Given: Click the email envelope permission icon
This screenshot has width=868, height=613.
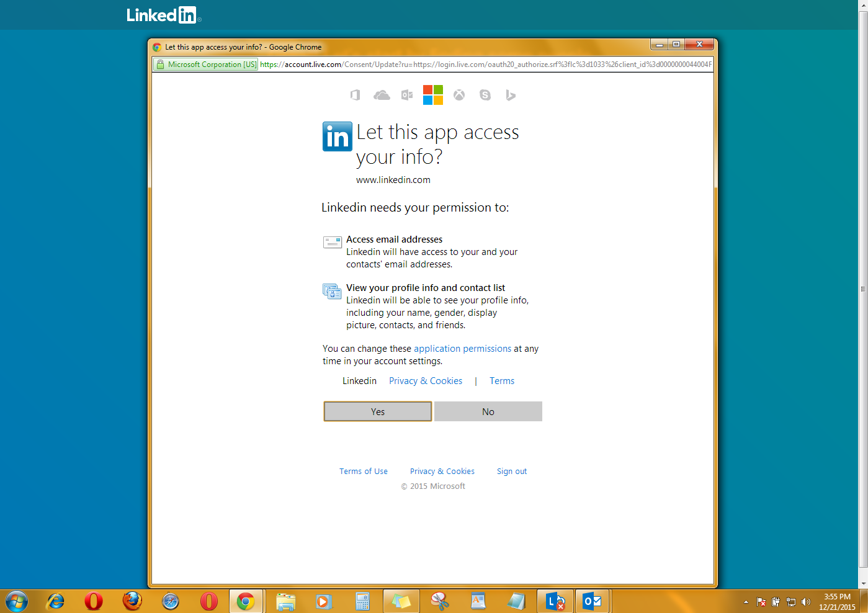Looking at the screenshot, I should [x=333, y=242].
